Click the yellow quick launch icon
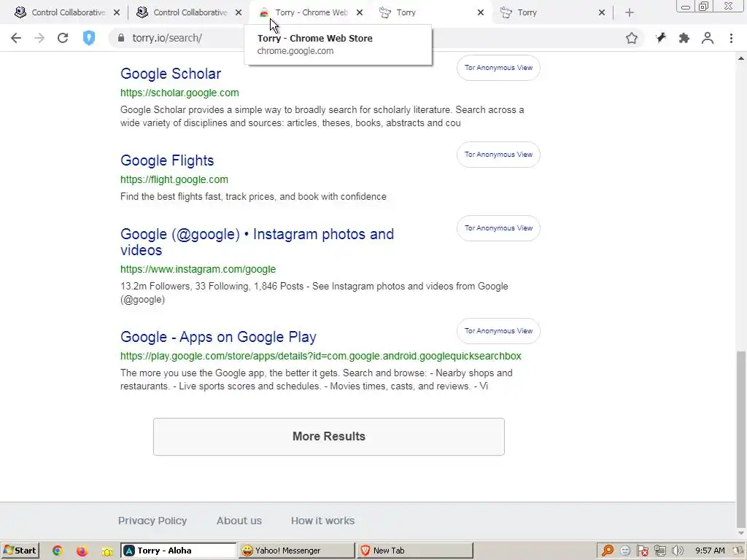 click(107, 551)
